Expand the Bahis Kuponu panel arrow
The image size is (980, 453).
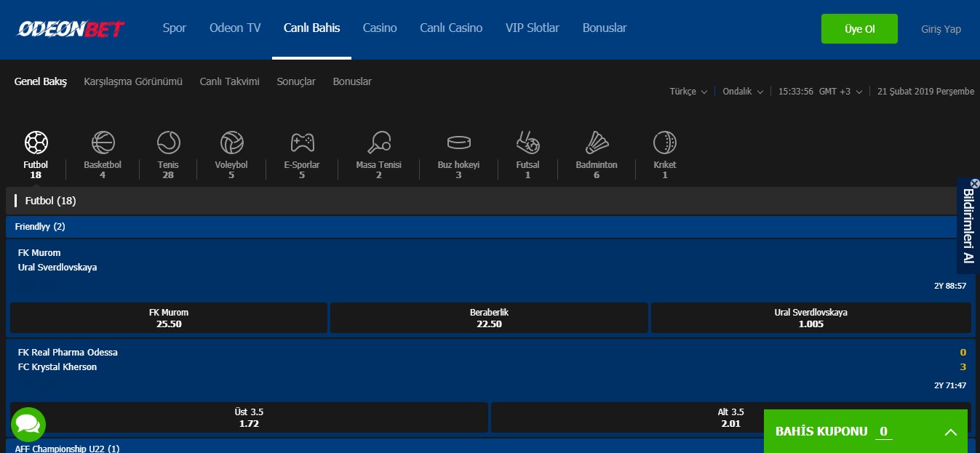pyautogui.click(x=950, y=432)
